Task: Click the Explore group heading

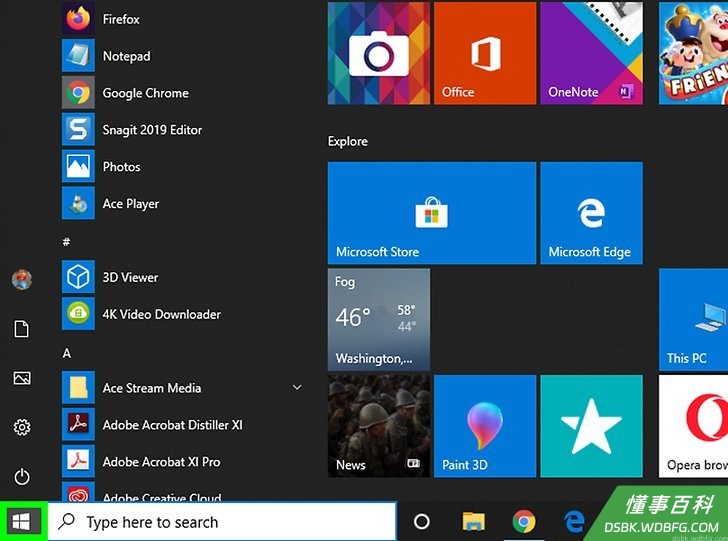Action: tap(348, 141)
